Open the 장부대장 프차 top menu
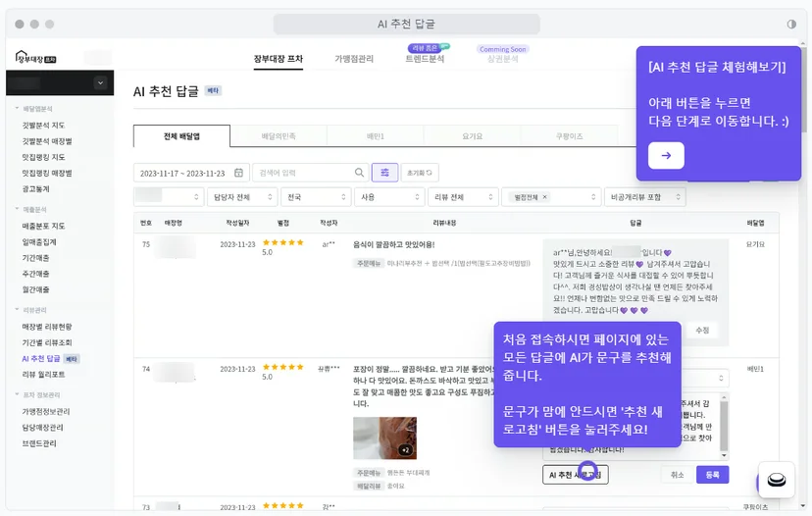Screen dimensions: 812x516 [279, 59]
